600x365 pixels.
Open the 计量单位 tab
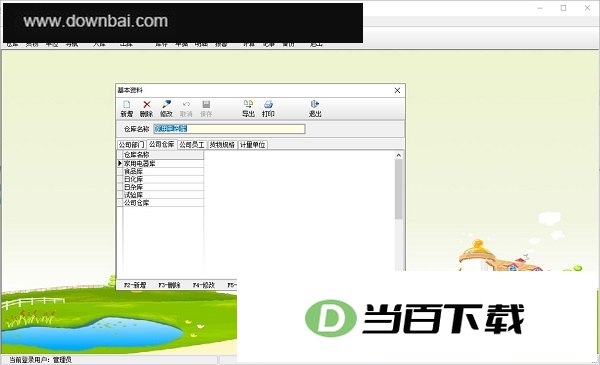pyautogui.click(x=253, y=145)
